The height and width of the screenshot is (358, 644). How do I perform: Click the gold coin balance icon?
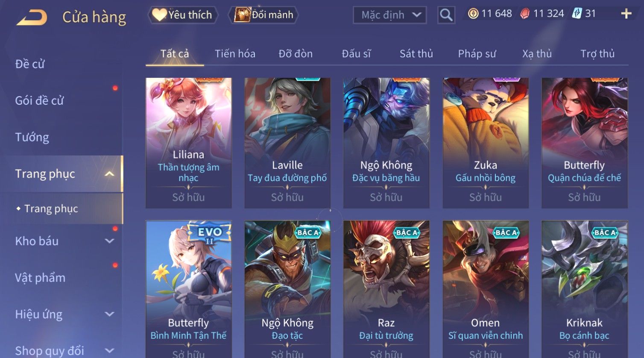[473, 14]
